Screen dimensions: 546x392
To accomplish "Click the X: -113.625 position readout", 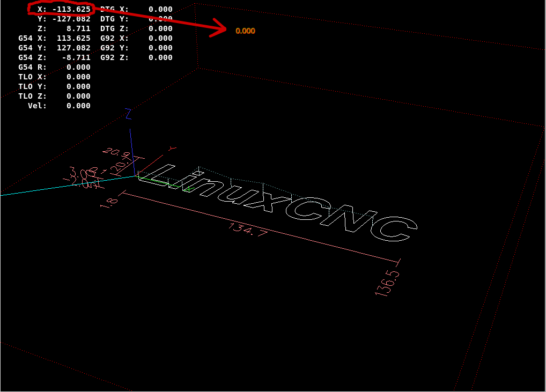I will point(64,10).
